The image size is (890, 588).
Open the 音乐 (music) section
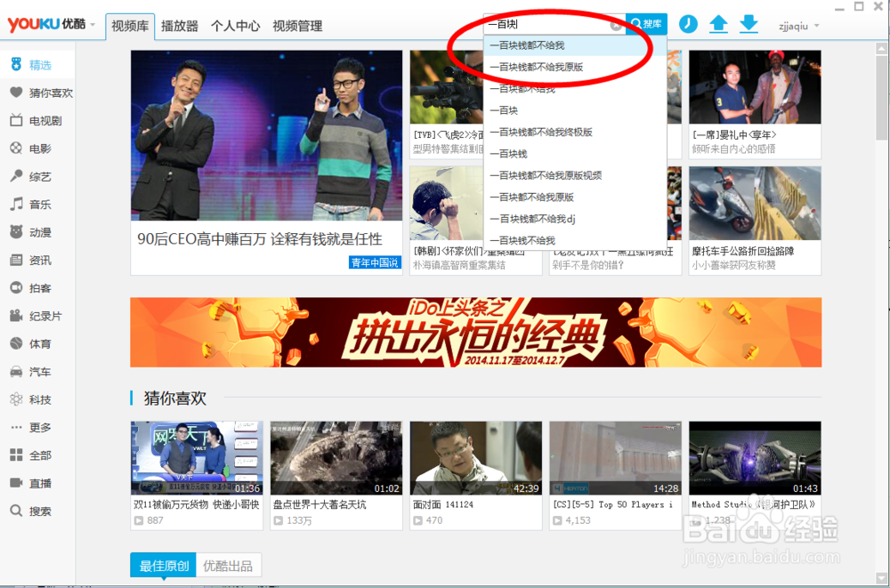(40, 205)
